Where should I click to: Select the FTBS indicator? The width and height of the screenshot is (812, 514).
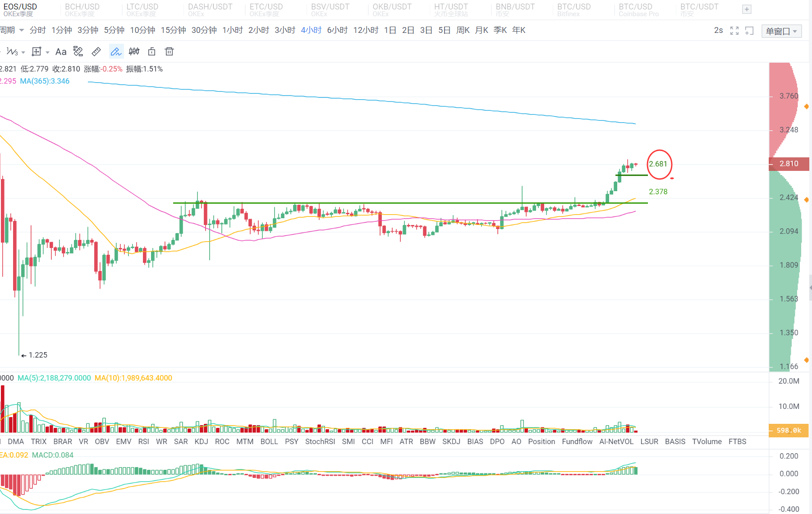738,442
